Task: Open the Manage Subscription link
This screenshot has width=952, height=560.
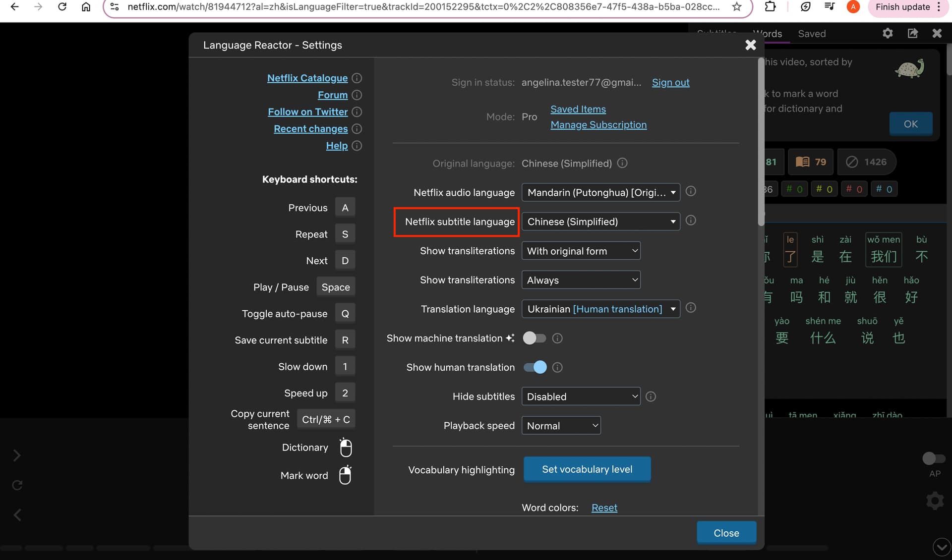Action: pos(598,125)
